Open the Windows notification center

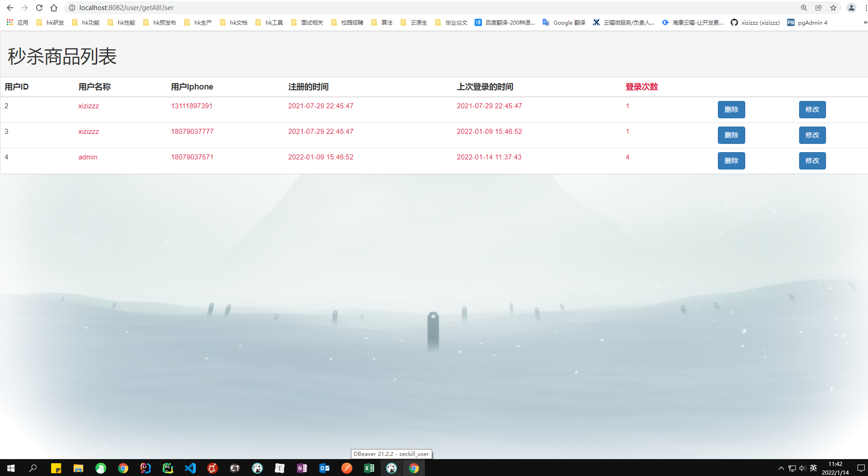click(861, 468)
